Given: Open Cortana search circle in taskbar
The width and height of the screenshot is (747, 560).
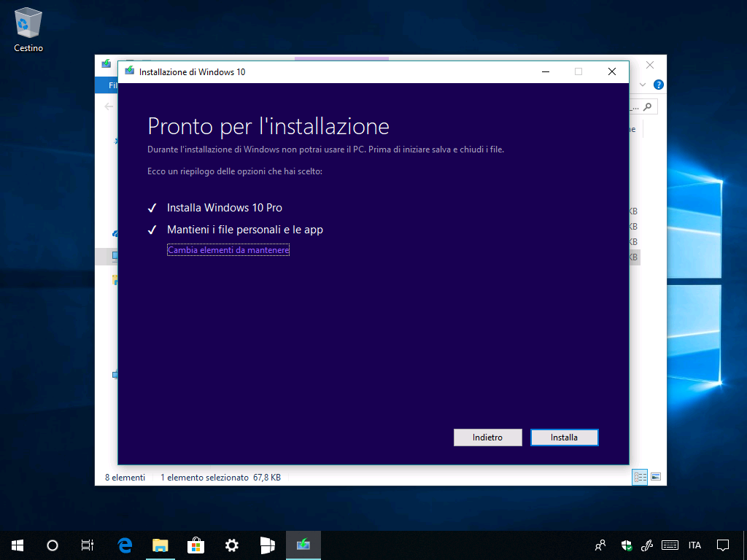Looking at the screenshot, I should 53,545.
